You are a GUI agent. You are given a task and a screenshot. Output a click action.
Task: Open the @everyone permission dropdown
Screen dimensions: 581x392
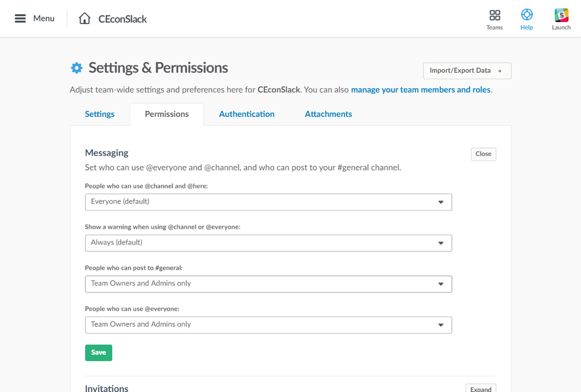coord(268,325)
